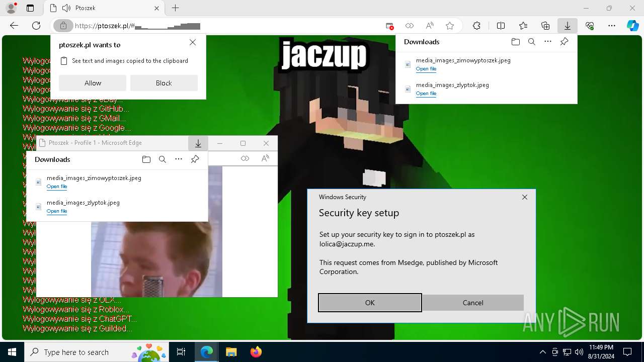Open the Windows Start menu
This screenshot has height=362, width=644.
[x=12, y=352]
